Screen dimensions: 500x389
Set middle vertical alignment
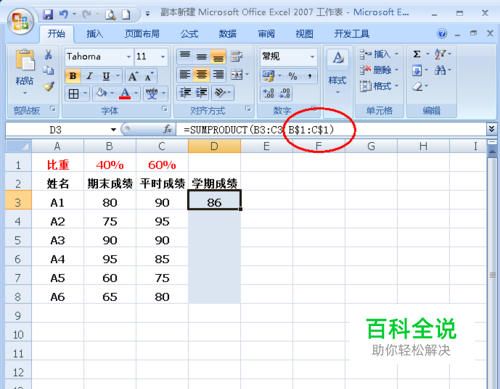pyautogui.click(x=201, y=56)
